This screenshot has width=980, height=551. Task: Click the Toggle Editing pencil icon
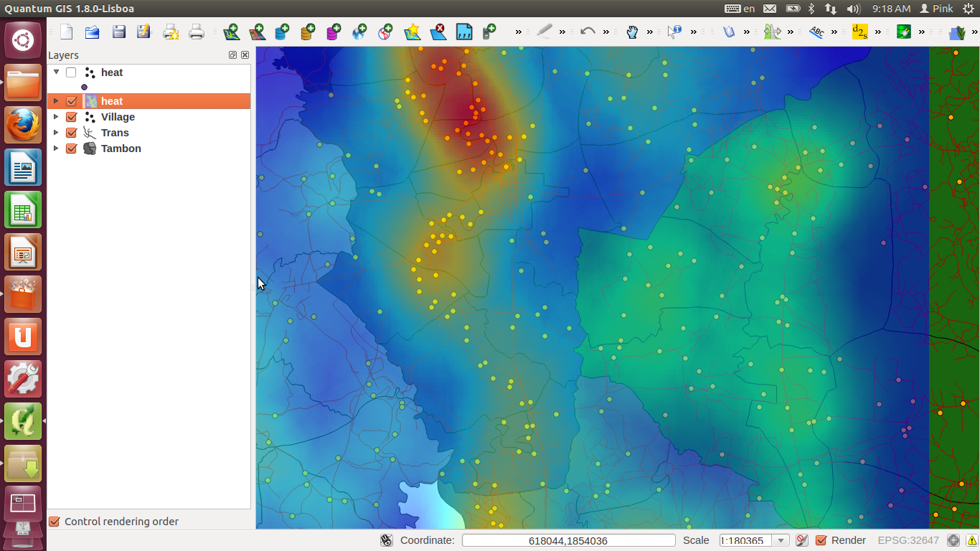pyautogui.click(x=545, y=32)
